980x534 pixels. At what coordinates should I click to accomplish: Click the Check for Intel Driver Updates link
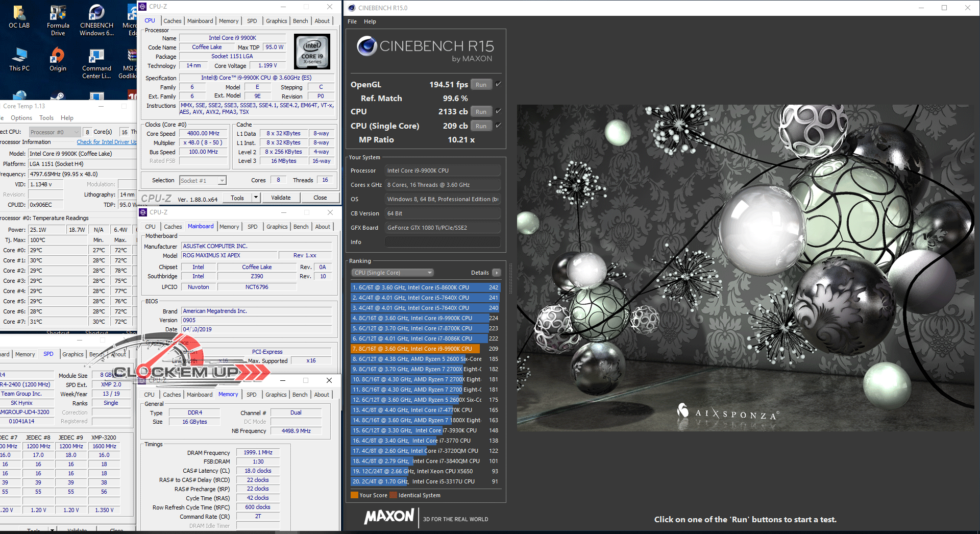tap(106, 142)
